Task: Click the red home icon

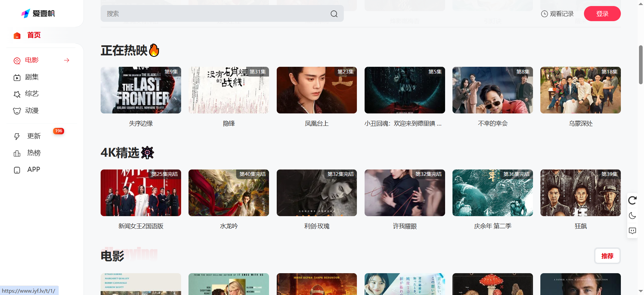Action: pos(17,36)
